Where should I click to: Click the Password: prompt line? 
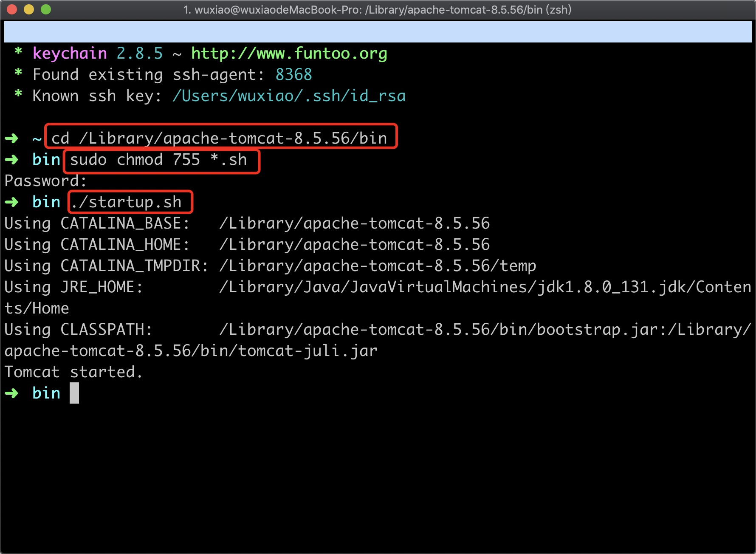click(45, 181)
